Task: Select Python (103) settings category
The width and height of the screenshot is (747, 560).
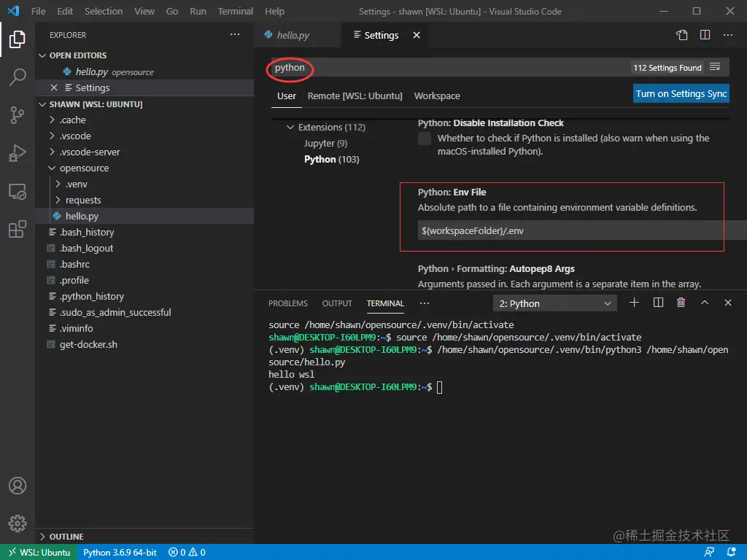Action: pos(332,160)
